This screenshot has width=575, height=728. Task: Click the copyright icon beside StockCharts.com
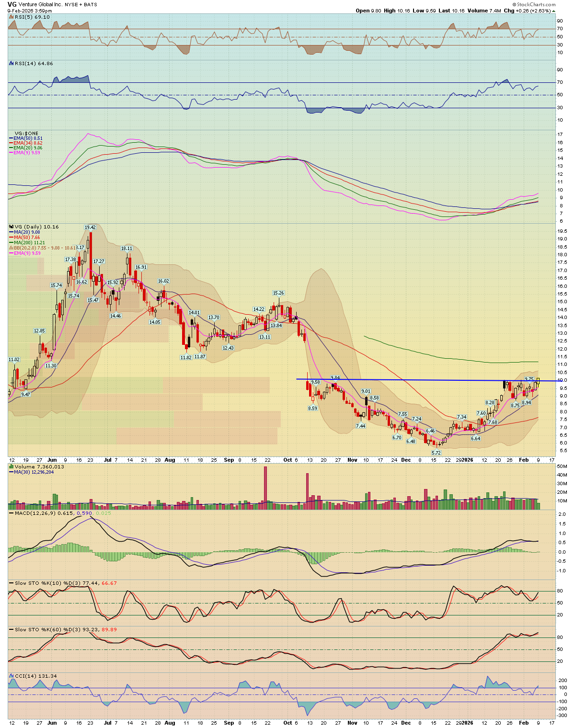click(x=514, y=4)
